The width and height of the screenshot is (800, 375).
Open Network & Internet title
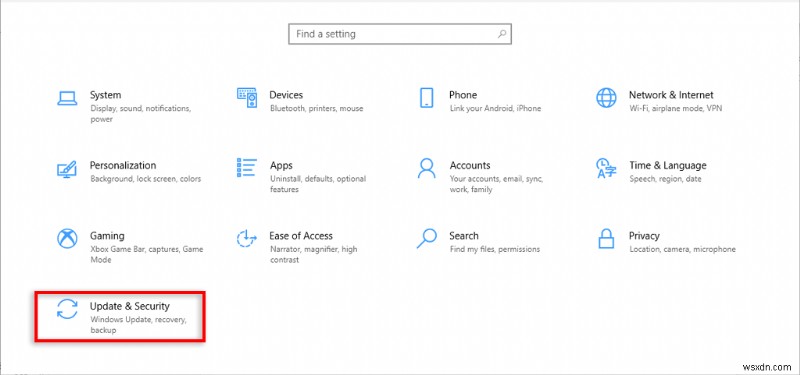click(x=671, y=95)
